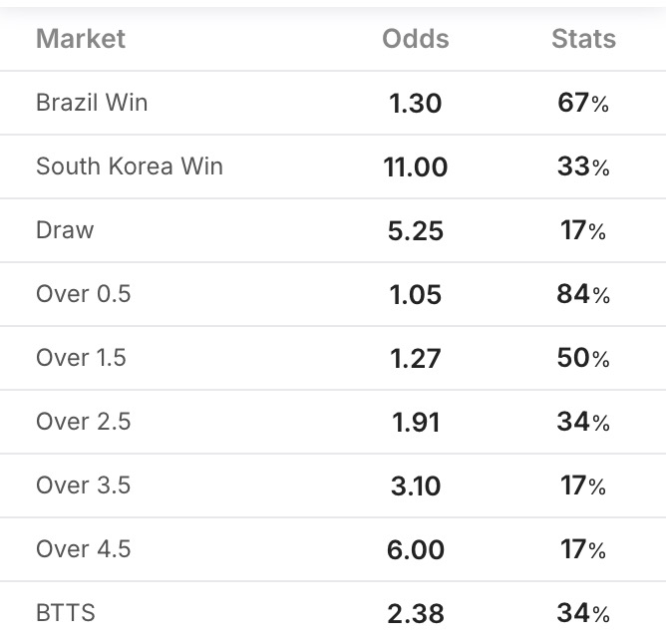Choose the Draw odds 5.25
Screen dimensions: 666x644
[415, 230]
